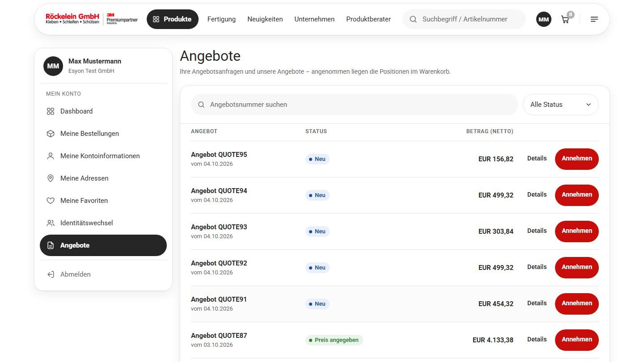
Task: Click the Neu status badge for QUOTE93
Action: [x=318, y=232]
